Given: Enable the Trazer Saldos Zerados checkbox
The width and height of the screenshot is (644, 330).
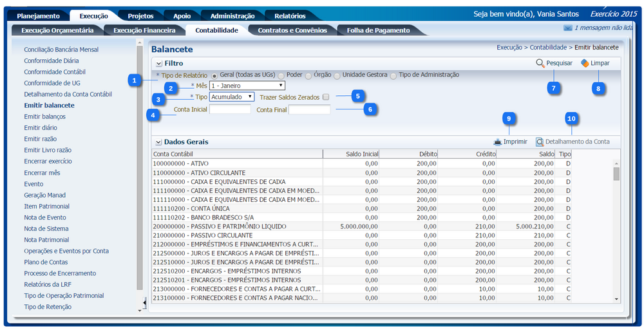Looking at the screenshot, I should click(x=326, y=97).
